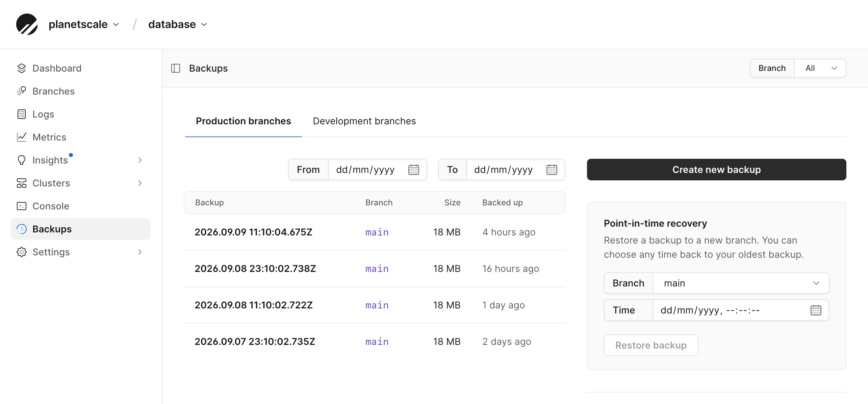The image size is (868, 404).
Task: Click the '4 hours ago' cell
Action: point(509,232)
